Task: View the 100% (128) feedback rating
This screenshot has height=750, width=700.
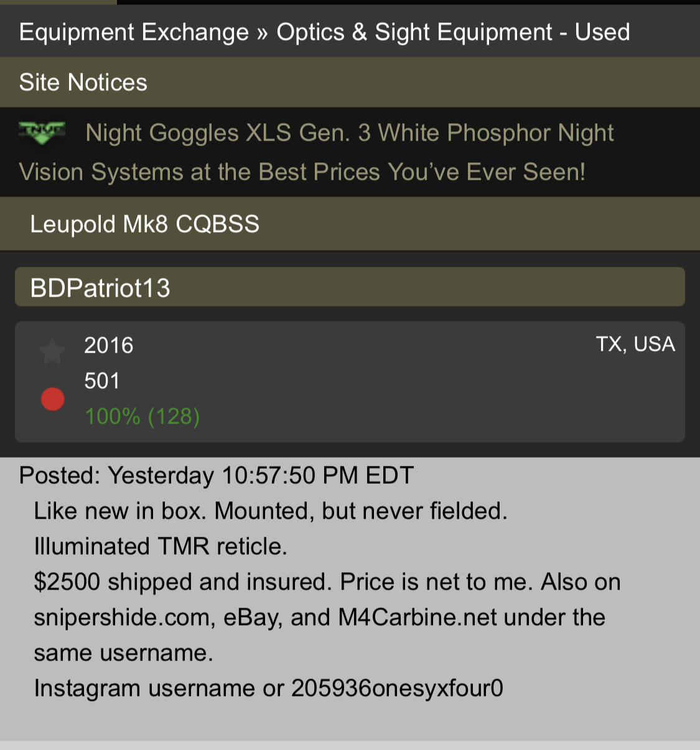Action: pyautogui.click(x=142, y=417)
